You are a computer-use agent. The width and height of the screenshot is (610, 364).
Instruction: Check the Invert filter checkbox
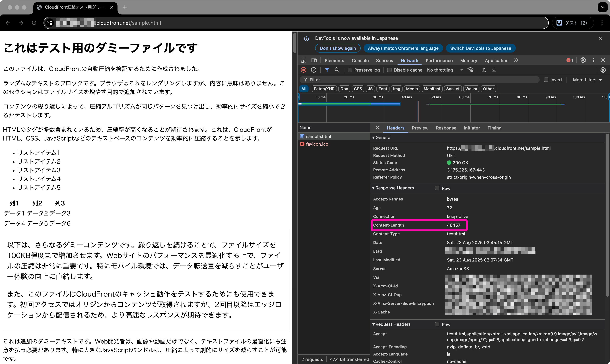(546, 80)
